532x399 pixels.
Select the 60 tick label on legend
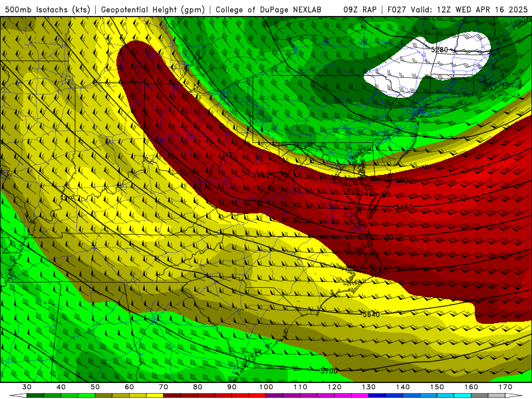click(x=129, y=387)
